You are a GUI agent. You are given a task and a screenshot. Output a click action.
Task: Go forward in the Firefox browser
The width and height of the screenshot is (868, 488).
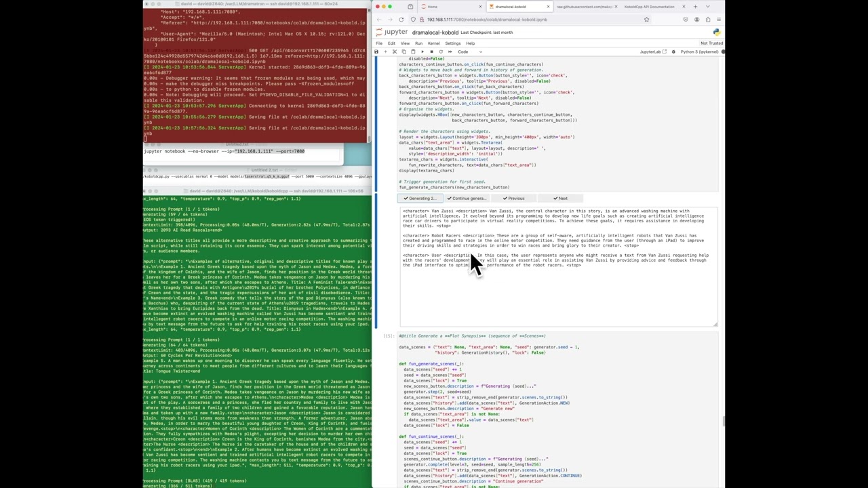pyautogui.click(x=390, y=20)
